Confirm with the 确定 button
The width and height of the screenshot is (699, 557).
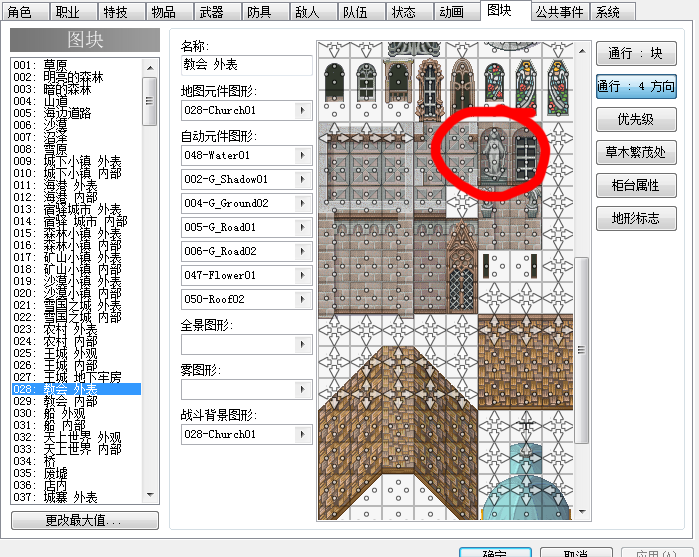(x=495, y=553)
